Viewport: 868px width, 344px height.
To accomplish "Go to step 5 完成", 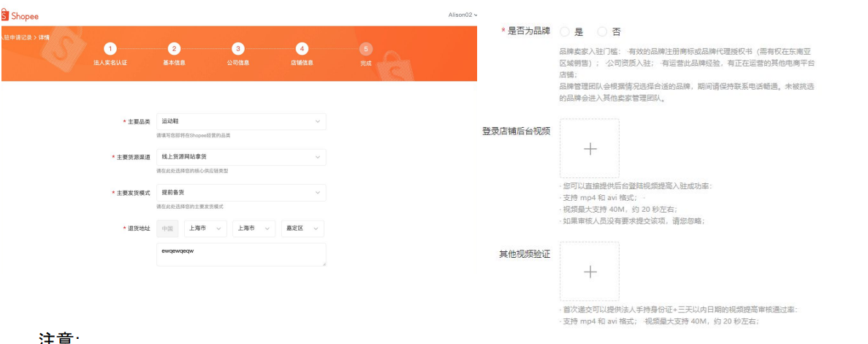I will 366,56.
